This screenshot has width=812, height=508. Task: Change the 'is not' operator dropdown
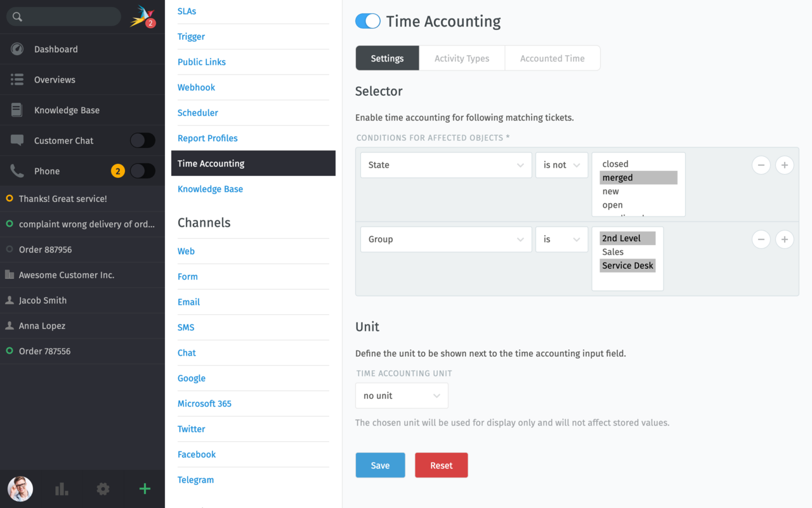(561, 165)
